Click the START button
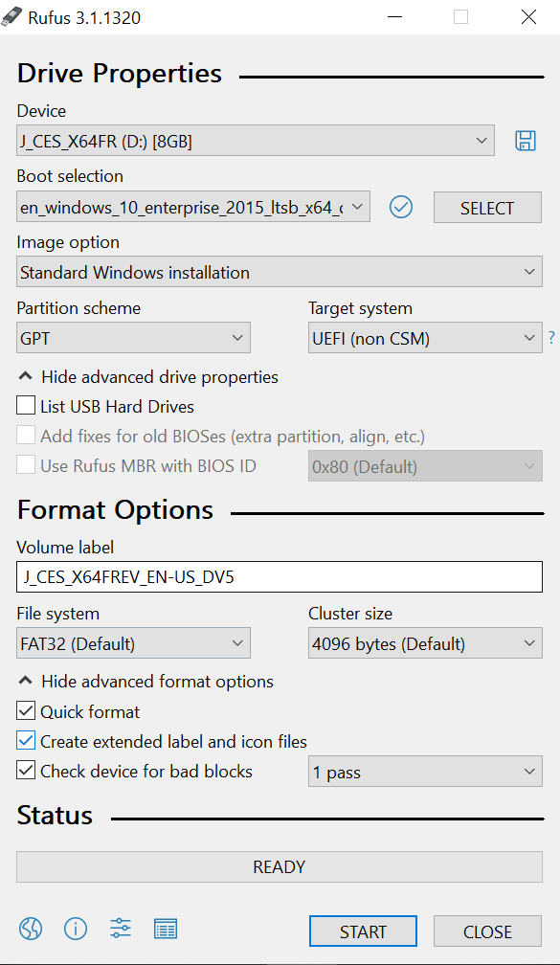The image size is (560, 965). point(363,931)
